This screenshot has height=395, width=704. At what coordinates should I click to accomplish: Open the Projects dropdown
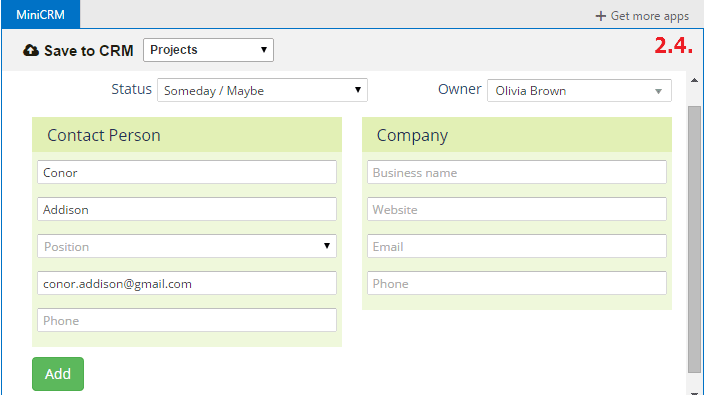[x=208, y=50]
